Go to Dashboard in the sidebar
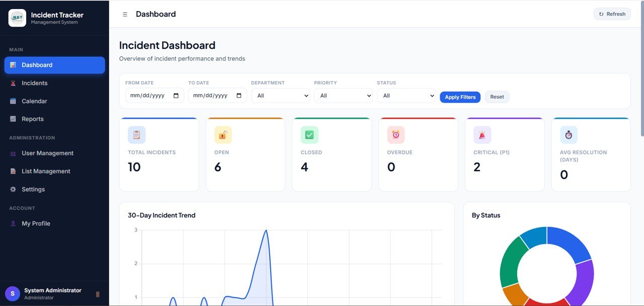Screen dimensions: 644x306 coord(55,65)
